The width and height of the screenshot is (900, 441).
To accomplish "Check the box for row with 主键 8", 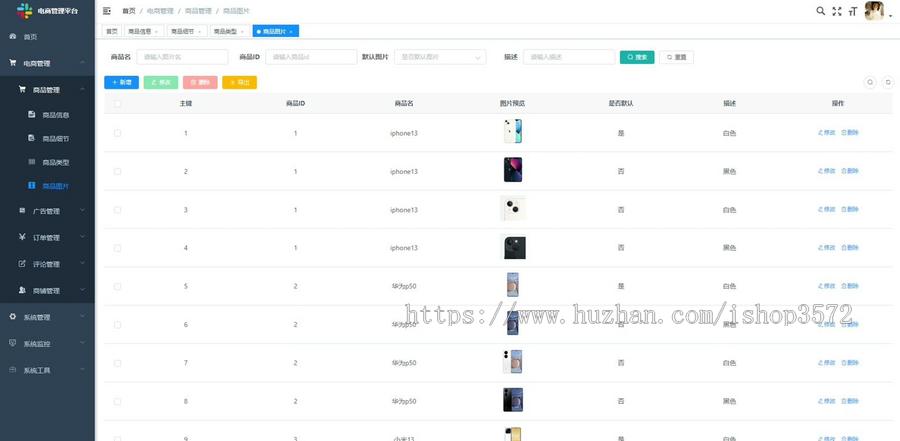I will click(x=118, y=401).
